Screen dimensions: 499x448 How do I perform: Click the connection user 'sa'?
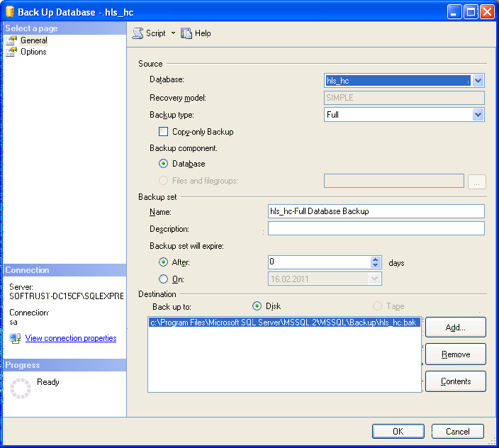point(13,322)
